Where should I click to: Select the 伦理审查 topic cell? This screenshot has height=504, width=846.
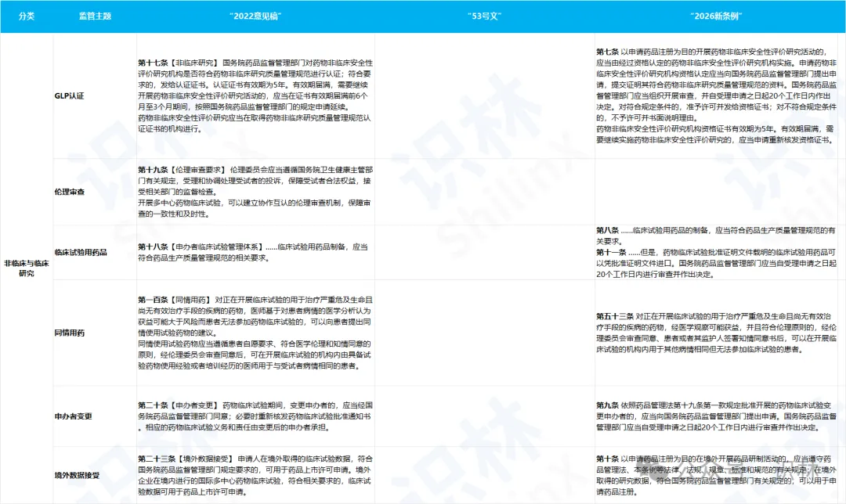(x=70, y=191)
